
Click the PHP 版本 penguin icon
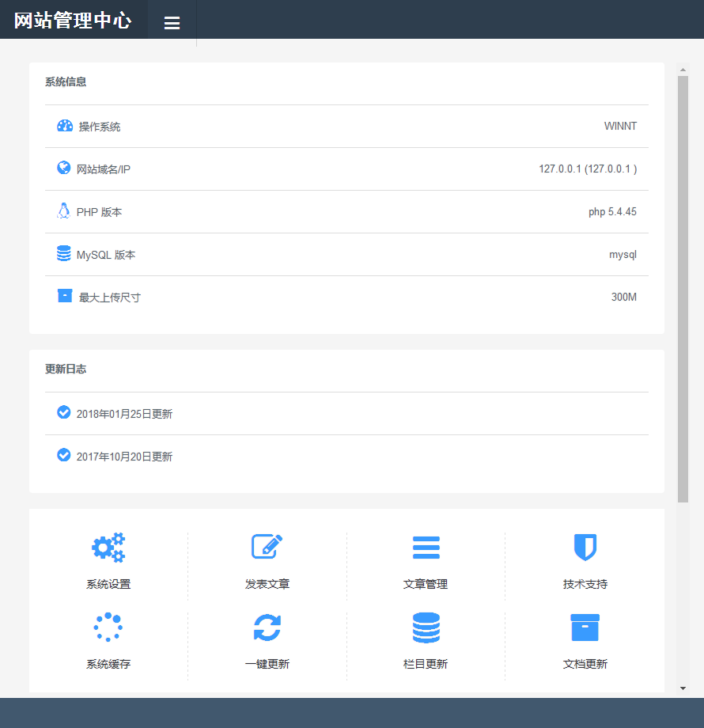click(x=64, y=210)
